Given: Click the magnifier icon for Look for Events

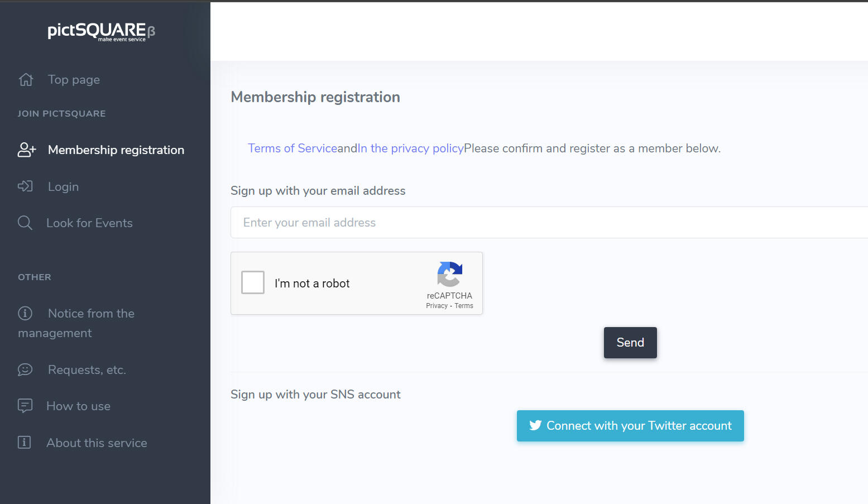Looking at the screenshot, I should pos(25,223).
